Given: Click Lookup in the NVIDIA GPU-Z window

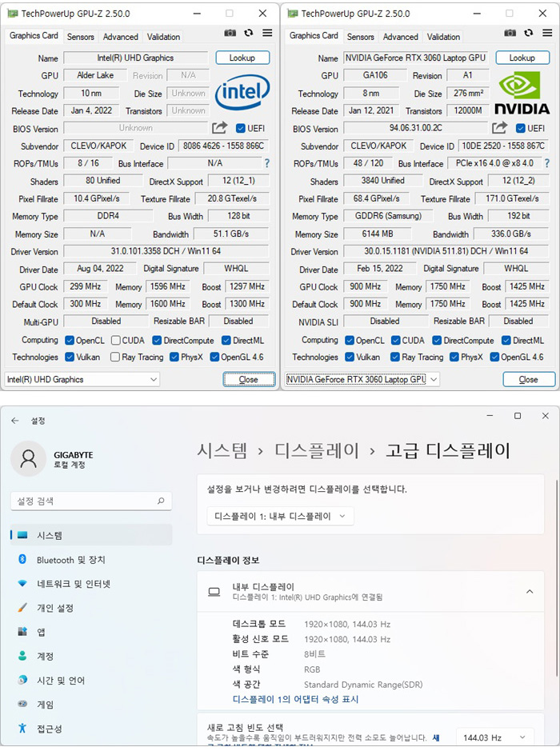Looking at the screenshot, I should (522, 58).
